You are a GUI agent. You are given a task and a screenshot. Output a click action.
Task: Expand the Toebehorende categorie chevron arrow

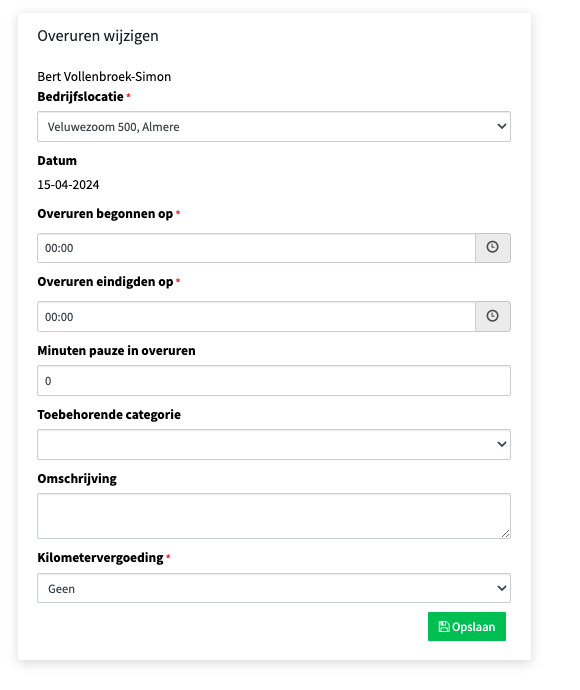tap(501, 444)
